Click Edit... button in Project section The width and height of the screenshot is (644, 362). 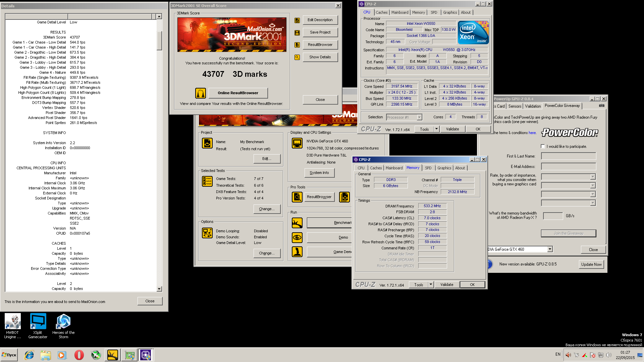tap(267, 159)
